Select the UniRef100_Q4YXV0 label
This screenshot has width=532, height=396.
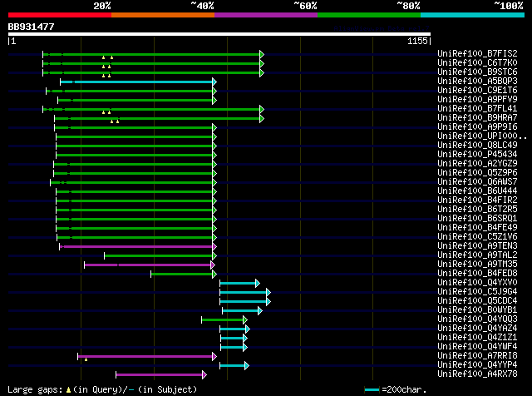tap(477, 283)
